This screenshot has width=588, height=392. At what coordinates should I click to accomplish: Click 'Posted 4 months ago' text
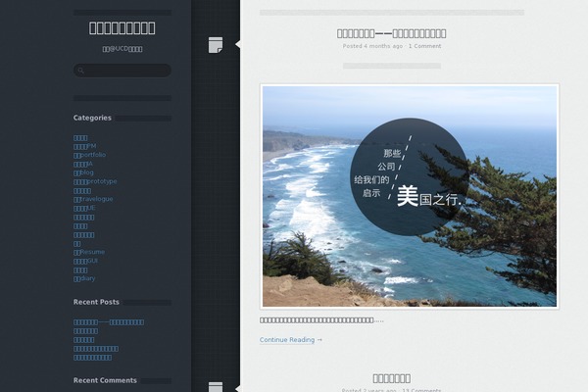coord(372,46)
